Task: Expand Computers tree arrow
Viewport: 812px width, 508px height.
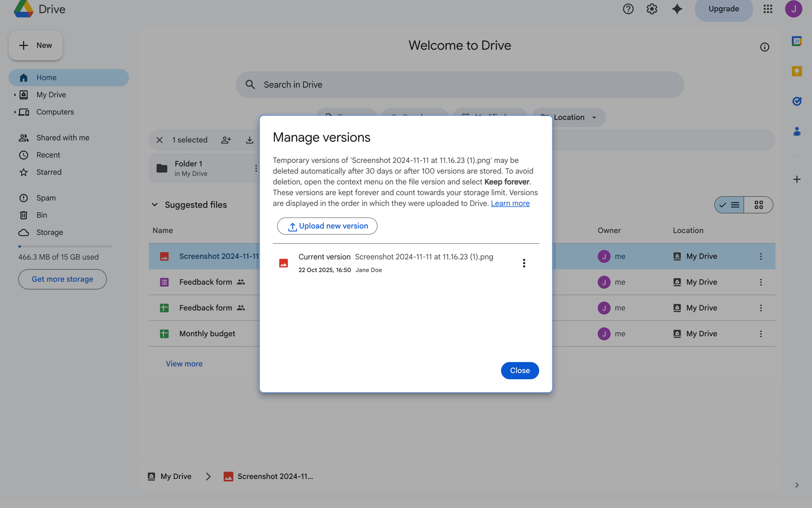Action: (x=15, y=112)
